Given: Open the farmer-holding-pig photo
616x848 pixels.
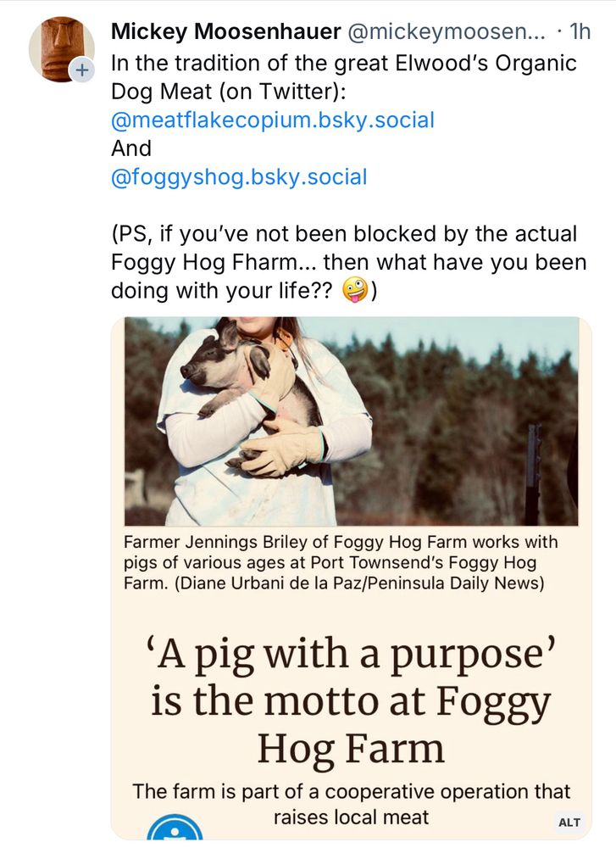Looking at the screenshot, I should click(351, 421).
